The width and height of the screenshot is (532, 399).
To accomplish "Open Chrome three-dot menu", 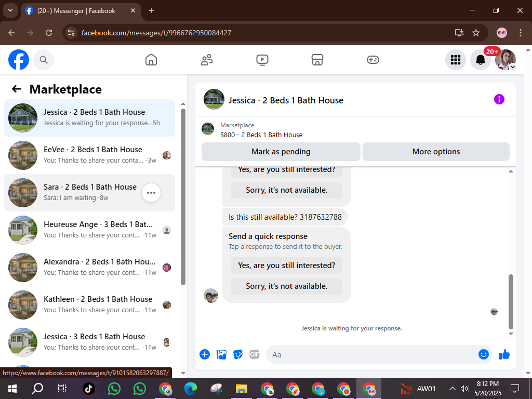I will click(521, 33).
